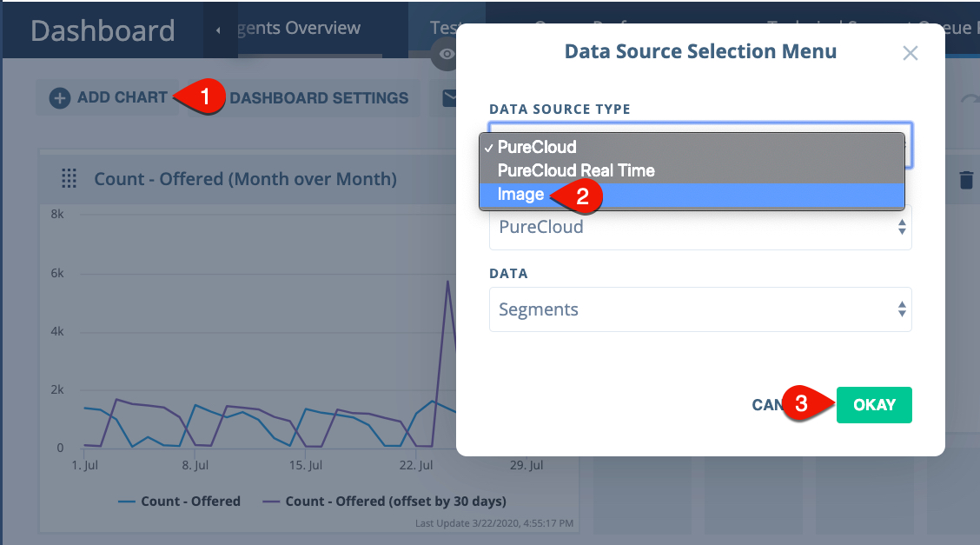Image resolution: width=980 pixels, height=545 pixels.
Task: Open the PureCloud dropdown below the list
Action: click(x=700, y=228)
